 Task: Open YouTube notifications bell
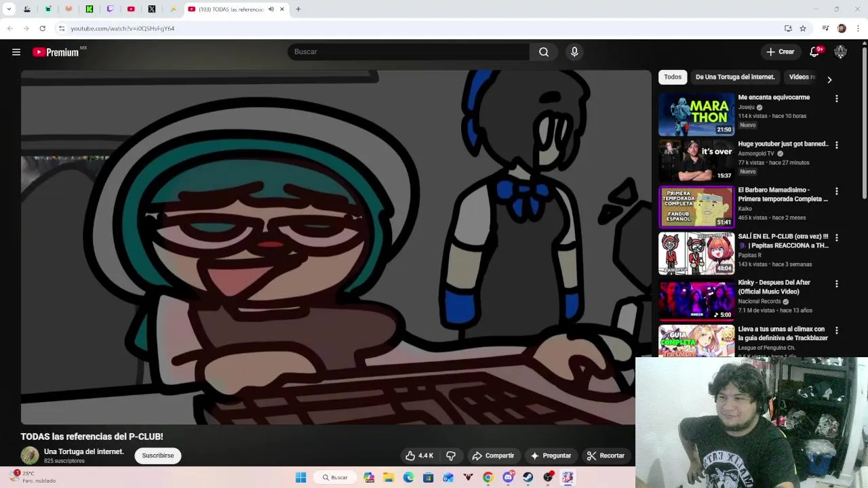click(x=815, y=52)
